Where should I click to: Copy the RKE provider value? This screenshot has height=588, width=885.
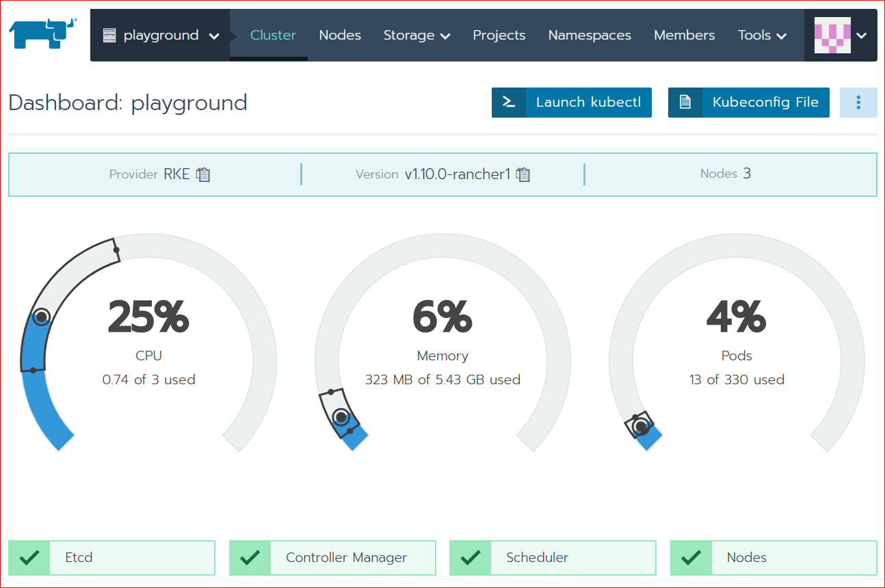click(203, 174)
